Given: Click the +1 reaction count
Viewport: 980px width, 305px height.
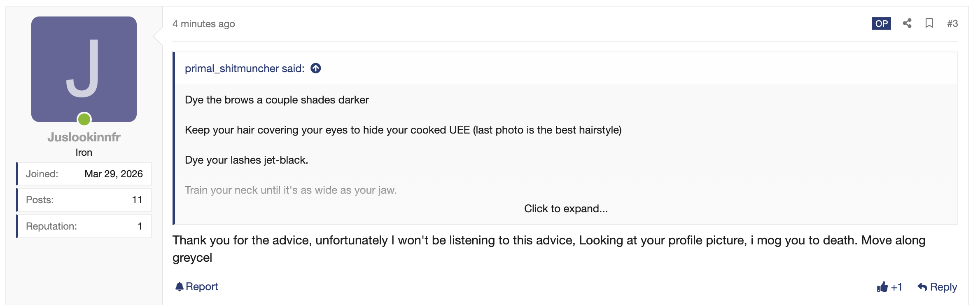Looking at the screenshot, I should (896, 287).
